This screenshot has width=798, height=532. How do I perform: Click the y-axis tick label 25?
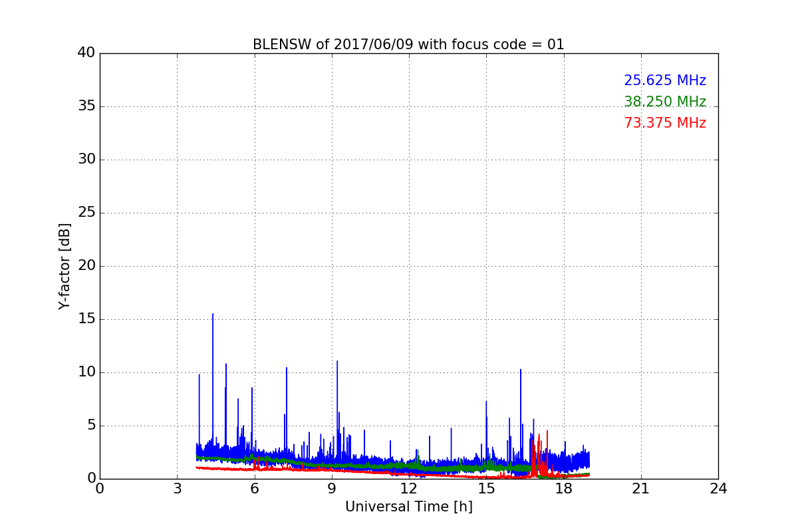86,213
